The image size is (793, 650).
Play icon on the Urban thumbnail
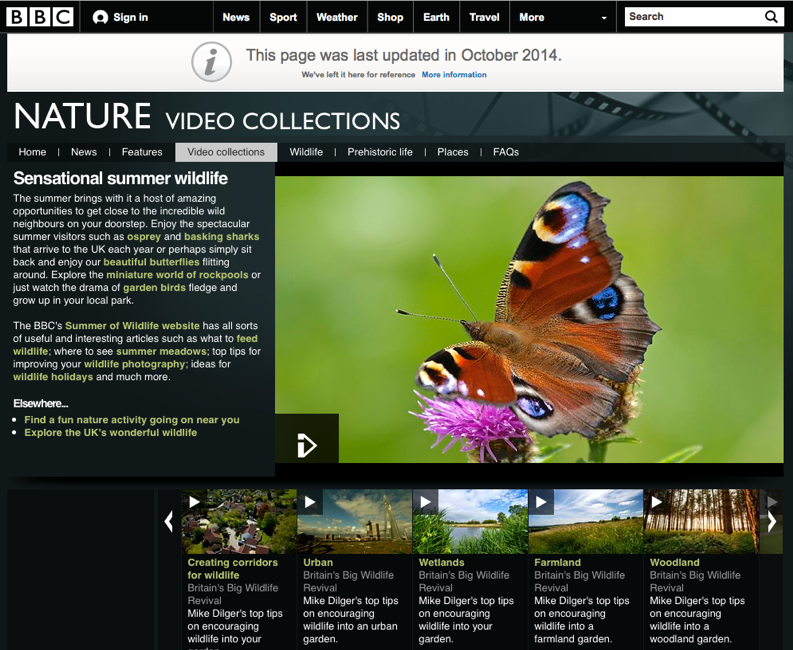coord(310,502)
